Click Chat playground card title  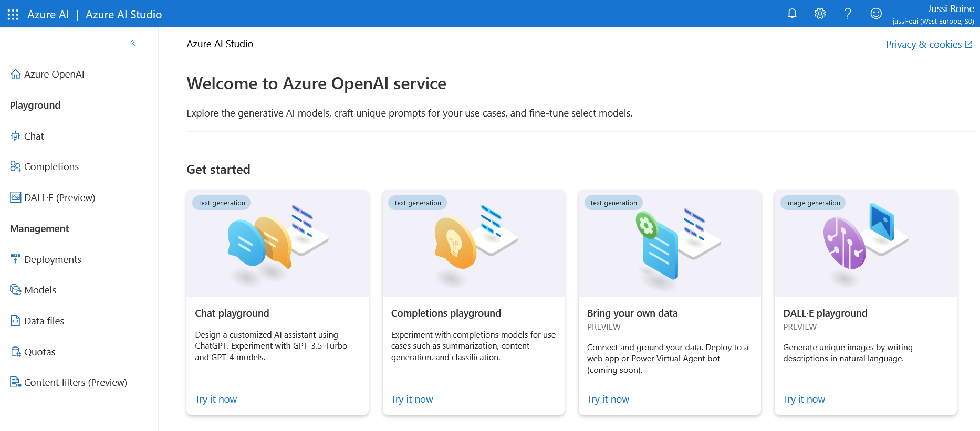point(232,313)
